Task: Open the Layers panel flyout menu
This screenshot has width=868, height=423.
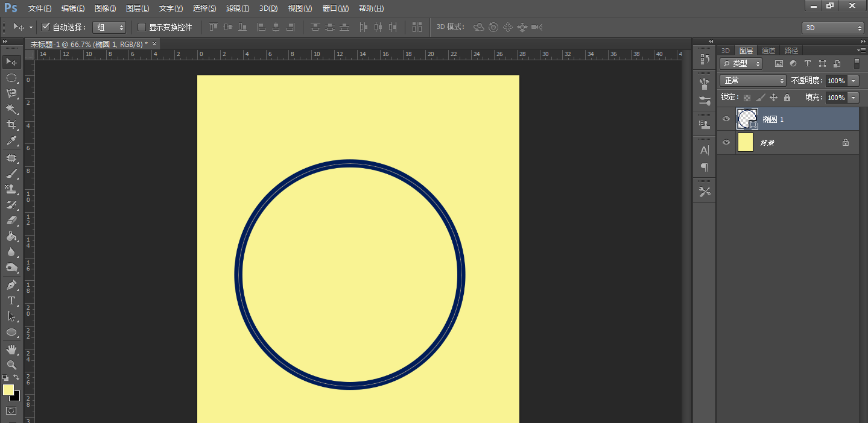Action: tap(861, 50)
